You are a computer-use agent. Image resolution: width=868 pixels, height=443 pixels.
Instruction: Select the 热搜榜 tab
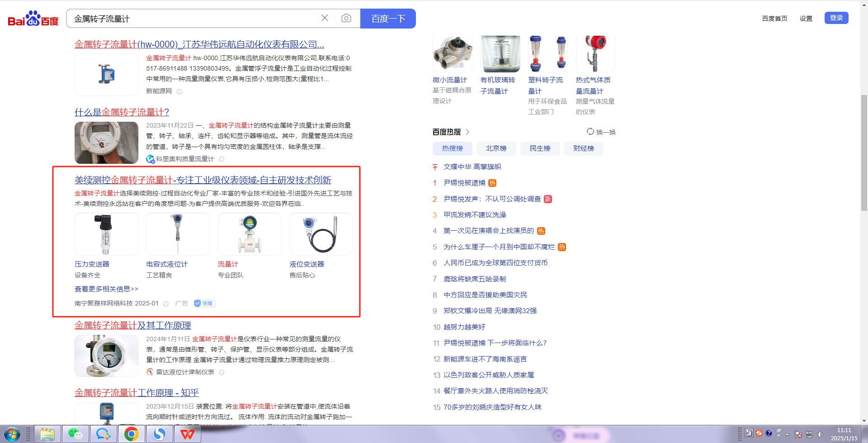(453, 148)
